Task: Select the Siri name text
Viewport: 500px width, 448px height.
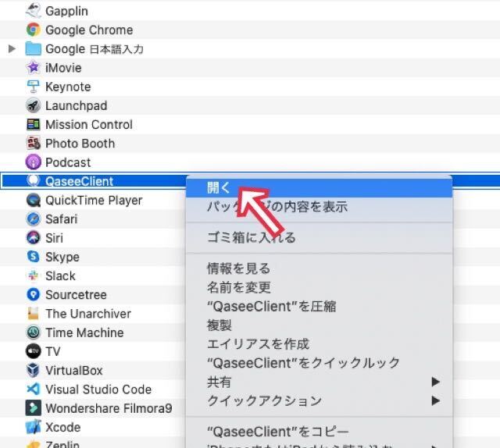Action: tap(54, 238)
